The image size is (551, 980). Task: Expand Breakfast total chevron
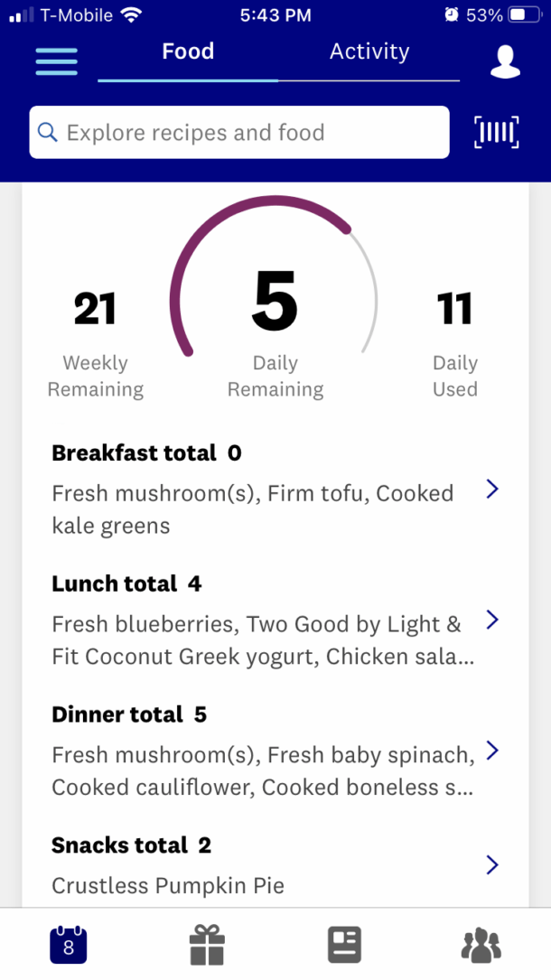(x=492, y=490)
